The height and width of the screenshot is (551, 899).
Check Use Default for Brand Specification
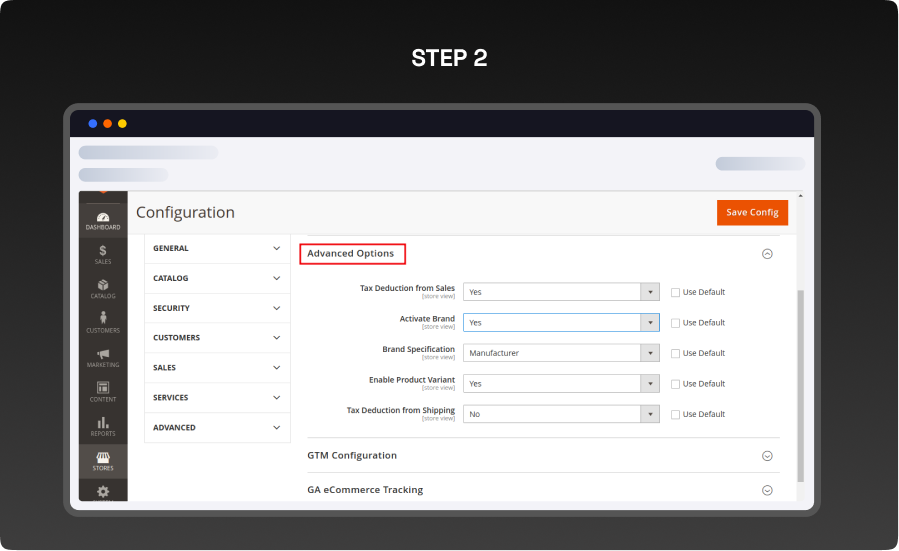pos(676,353)
